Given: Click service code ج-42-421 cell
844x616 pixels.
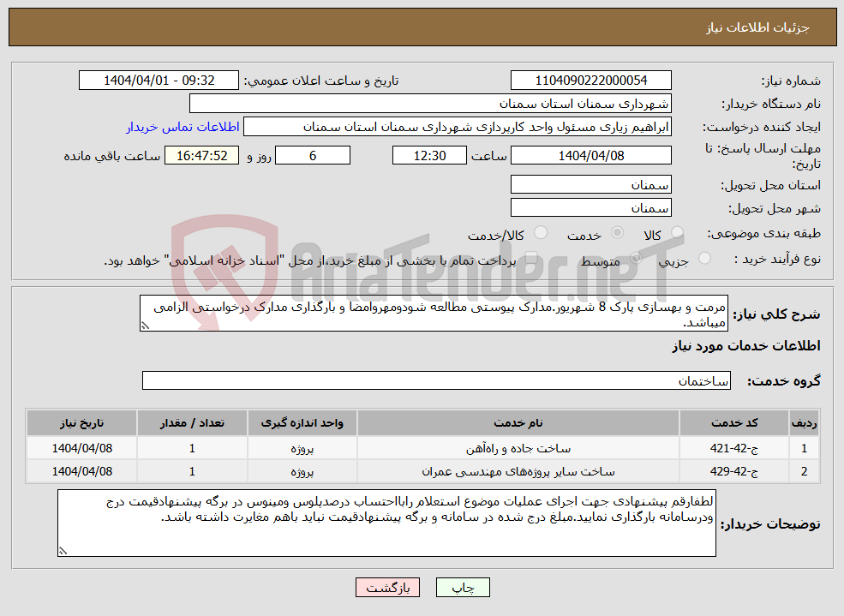Looking at the screenshot, I should 734,448.
